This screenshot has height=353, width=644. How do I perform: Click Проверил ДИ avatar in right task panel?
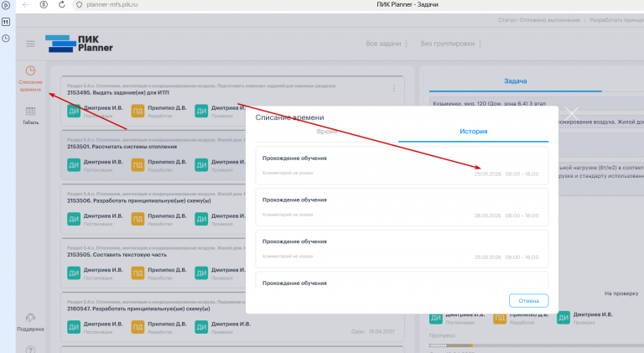coord(563,317)
